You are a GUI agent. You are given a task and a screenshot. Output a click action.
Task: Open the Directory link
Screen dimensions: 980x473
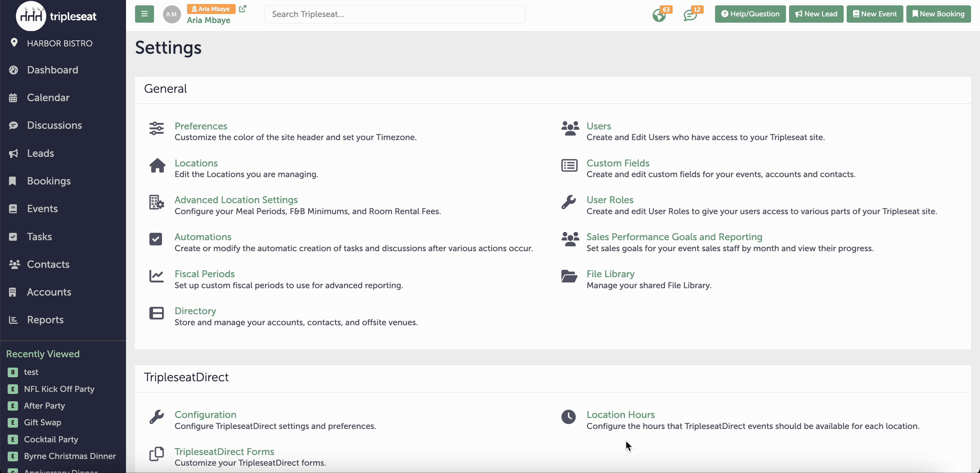point(195,311)
